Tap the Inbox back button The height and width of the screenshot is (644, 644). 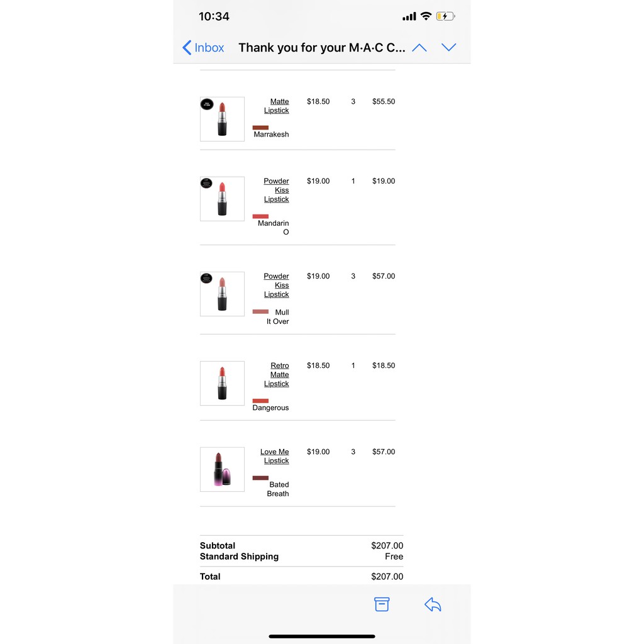click(203, 48)
